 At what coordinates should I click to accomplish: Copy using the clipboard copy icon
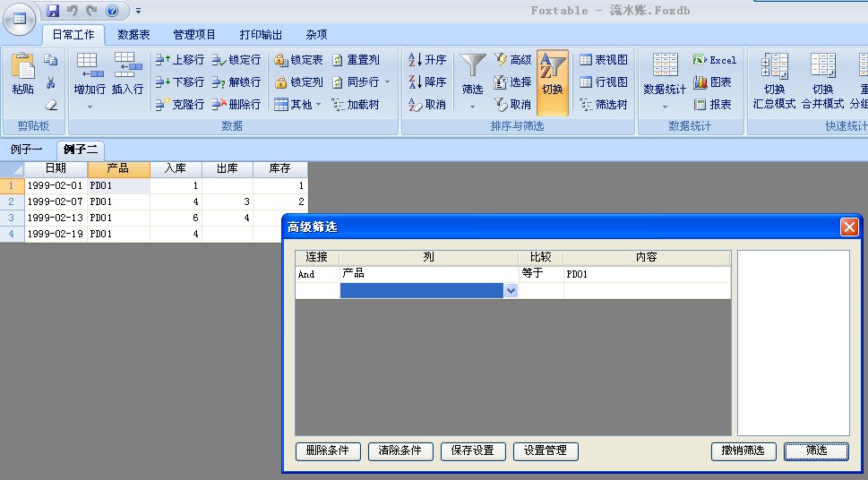(50, 60)
